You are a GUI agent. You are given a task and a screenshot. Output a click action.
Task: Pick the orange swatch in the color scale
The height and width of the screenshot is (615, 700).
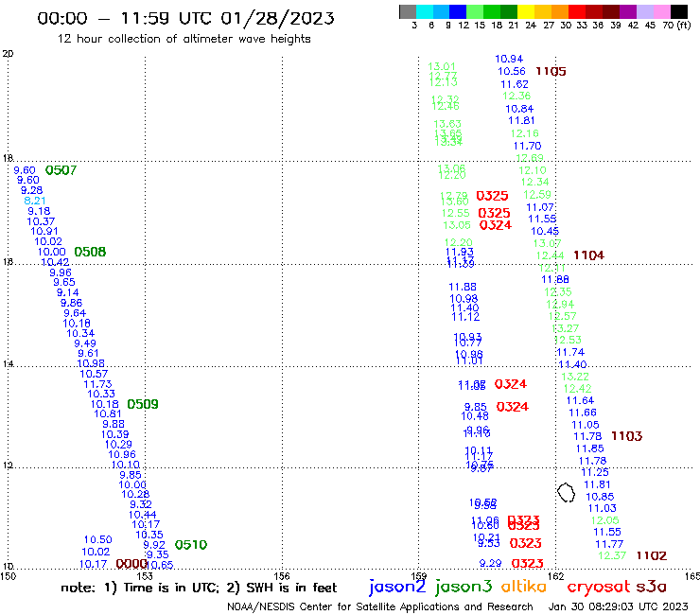click(x=560, y=11)
